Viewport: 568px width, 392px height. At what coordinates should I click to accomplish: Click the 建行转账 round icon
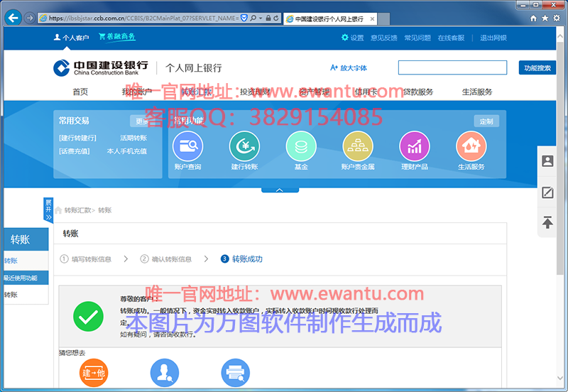pyautogui.click(x=244, y=146)
